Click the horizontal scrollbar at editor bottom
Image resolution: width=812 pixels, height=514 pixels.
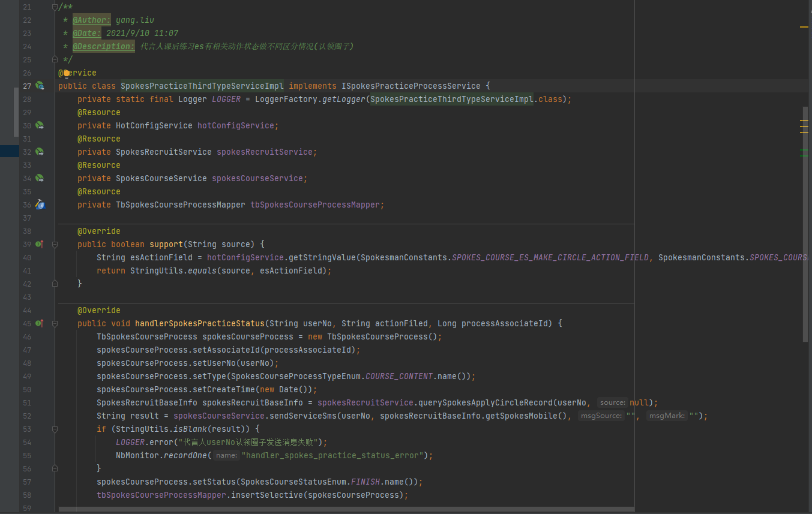click(x=346, y=509)
